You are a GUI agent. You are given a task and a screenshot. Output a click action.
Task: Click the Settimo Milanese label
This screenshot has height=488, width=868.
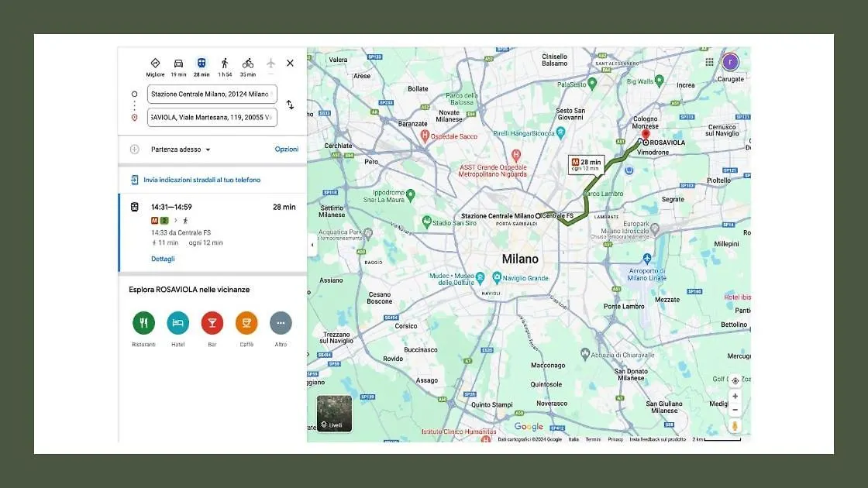(x=332, y=211)
